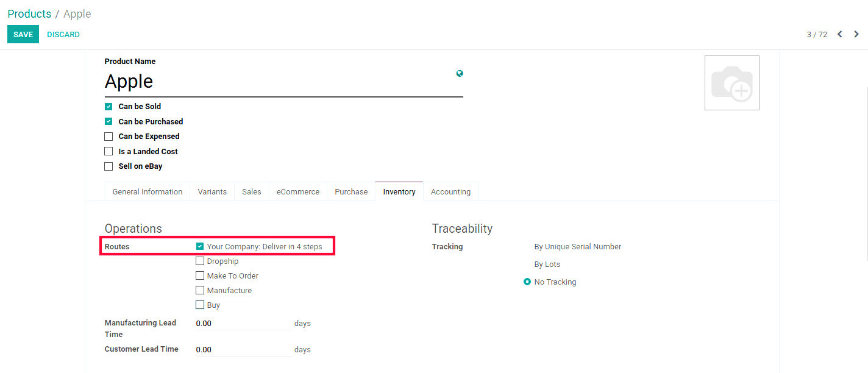Switch to the eCommerce tab

coord(298,191)
